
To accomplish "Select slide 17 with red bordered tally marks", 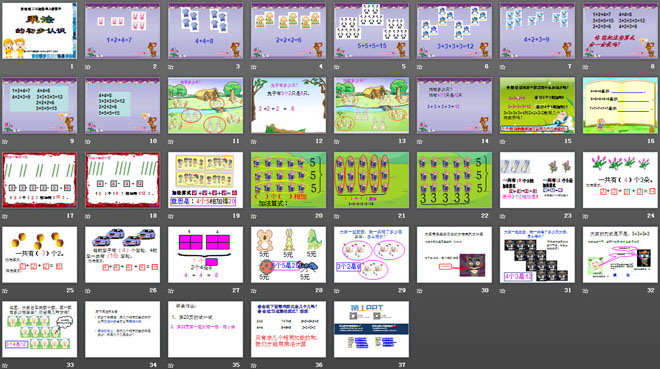I will pos(40,180).
